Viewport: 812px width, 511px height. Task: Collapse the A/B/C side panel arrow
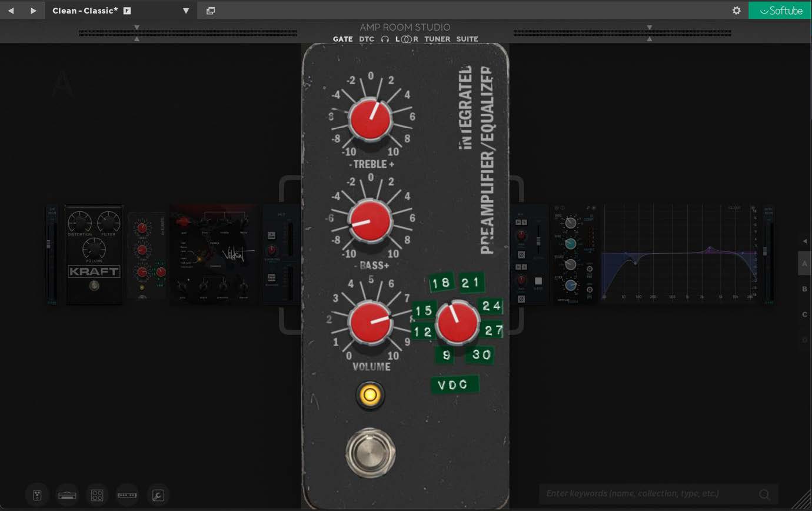pos(805,241)
